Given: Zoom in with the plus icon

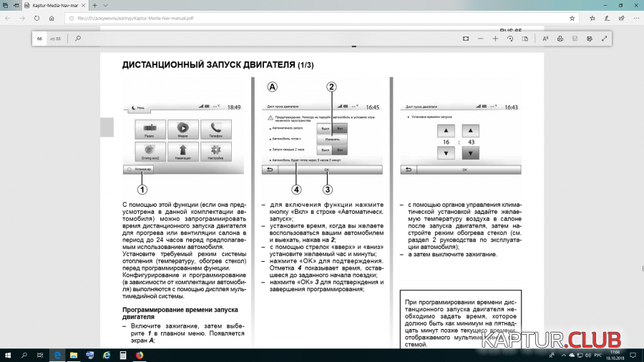Looking at the screenshot, I should [495, 38].
